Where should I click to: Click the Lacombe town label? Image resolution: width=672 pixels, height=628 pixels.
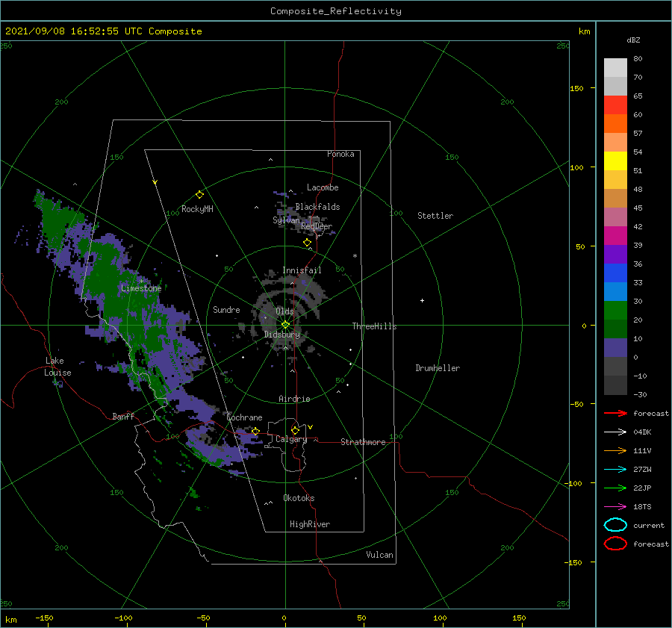pyautogui.click(x=323, y=187)
